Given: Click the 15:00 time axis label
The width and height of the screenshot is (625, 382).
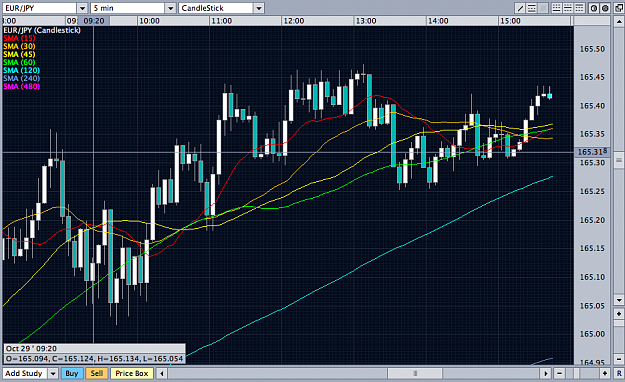Looking at the screenshot, I should tap(510, 21).
